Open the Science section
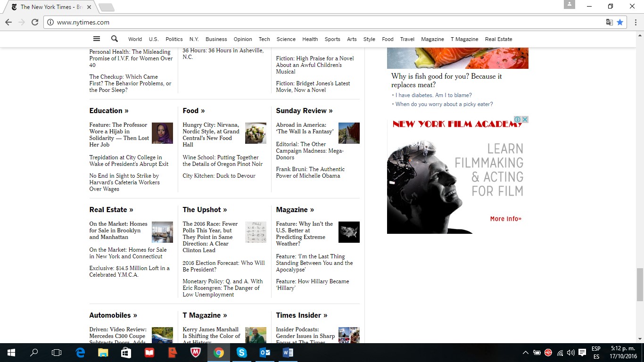644x362 pixels. click(x=286, y=39)
